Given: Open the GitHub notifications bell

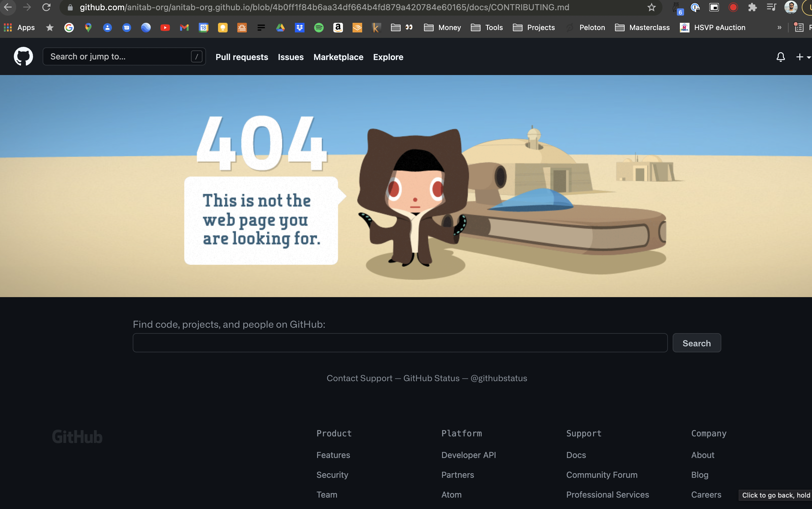Looking at the screenshot, I should click(x=781, y=57).
